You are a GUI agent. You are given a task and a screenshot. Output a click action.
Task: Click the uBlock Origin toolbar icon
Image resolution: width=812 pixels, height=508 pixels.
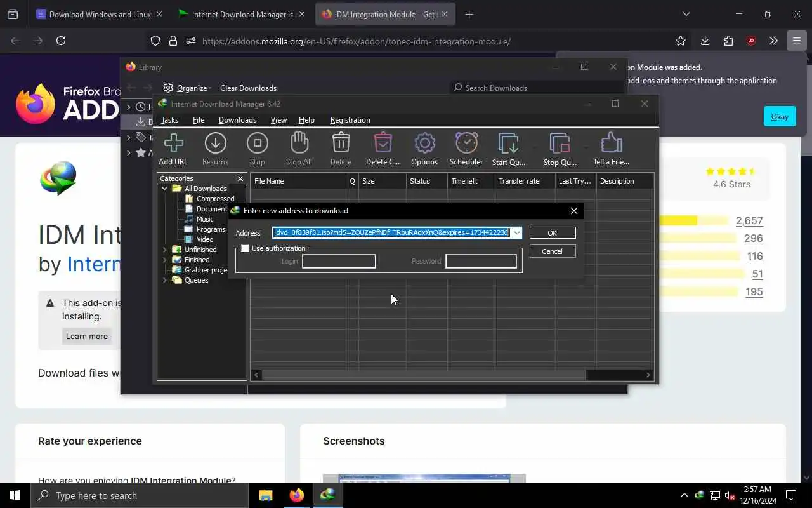(x=751, y=41)
